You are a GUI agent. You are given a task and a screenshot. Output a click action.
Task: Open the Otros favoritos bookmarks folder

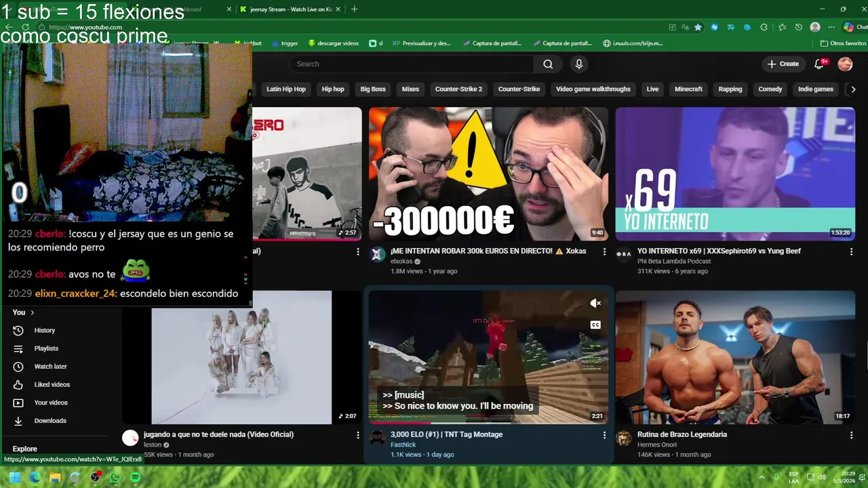pyautogui.click(x=843, y=43)
